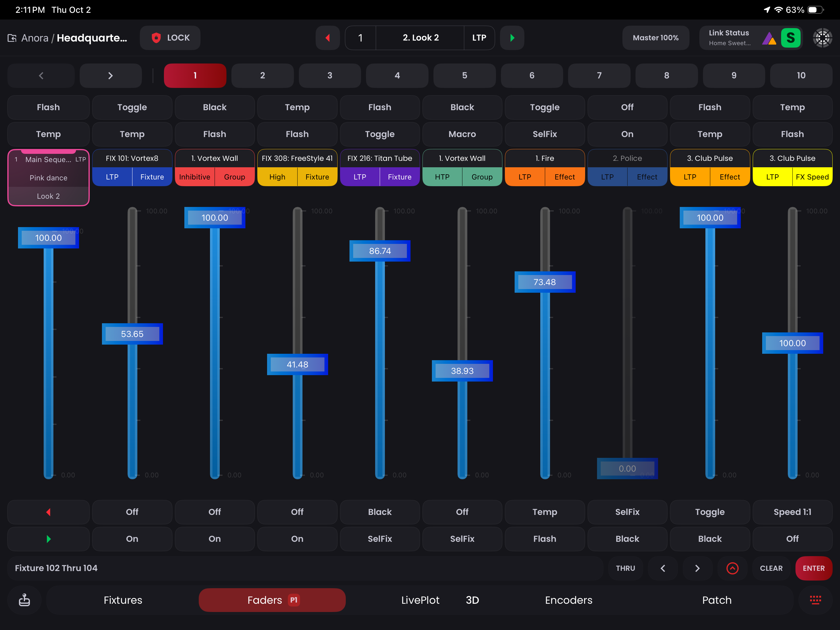Tap the purple-orange triangle link icon
This screenshot has width=840, height=630.
tap(769, 39)
